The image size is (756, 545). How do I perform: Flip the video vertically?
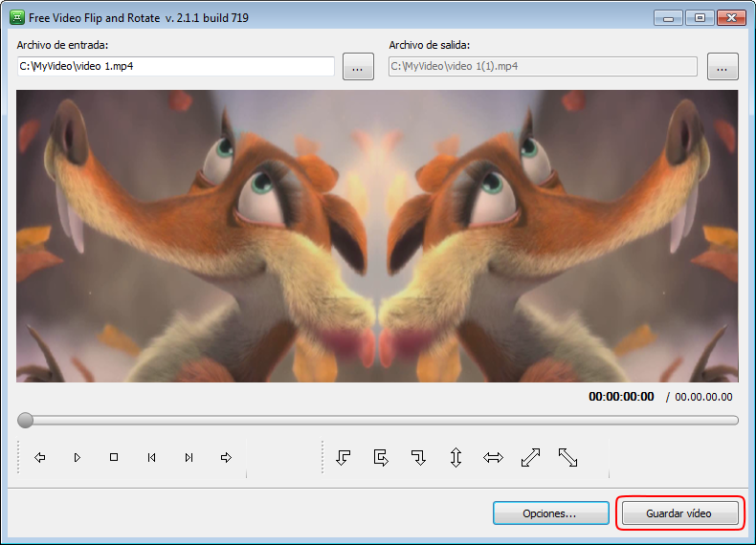(456, 458)
